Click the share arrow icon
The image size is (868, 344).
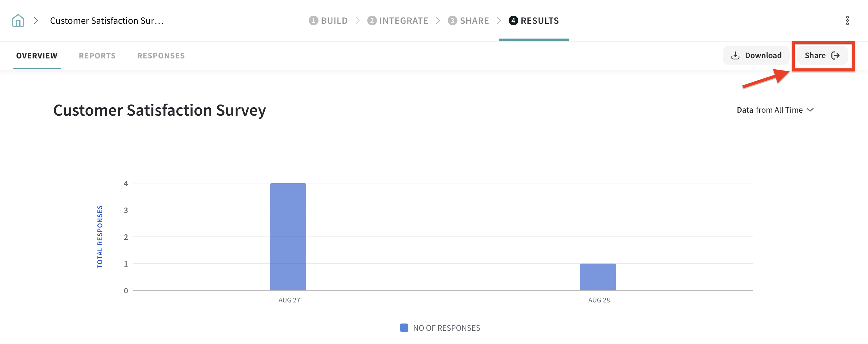835,56
